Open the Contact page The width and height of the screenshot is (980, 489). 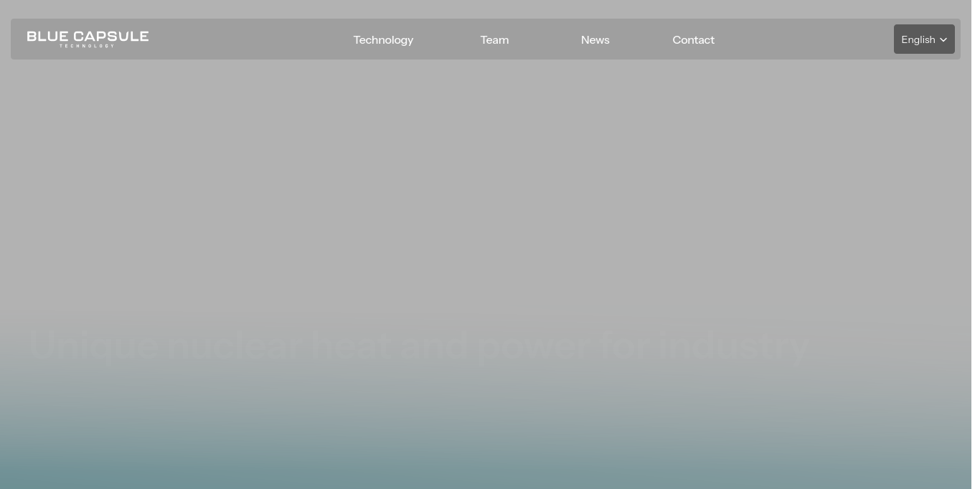point(693,39)
